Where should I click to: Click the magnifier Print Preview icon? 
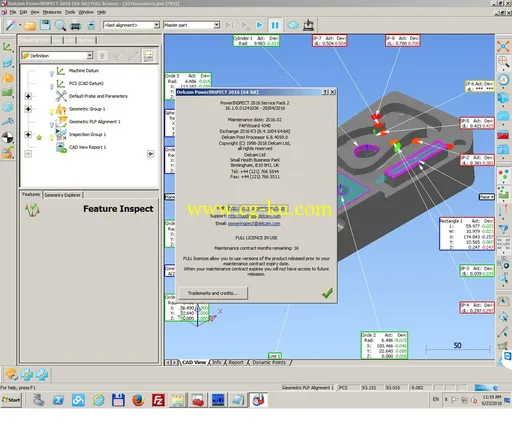pos(60,25)
